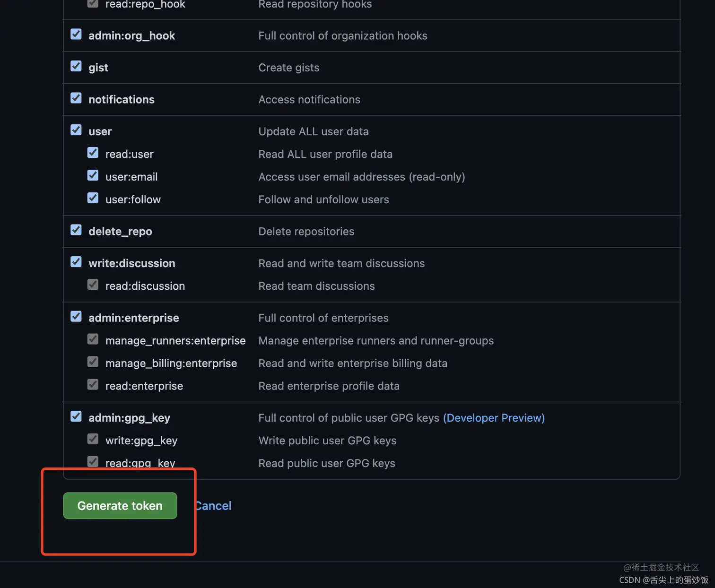Open the Developer Preview link
This screenshot has height=588, width=715.
click(x=494, y=418)
